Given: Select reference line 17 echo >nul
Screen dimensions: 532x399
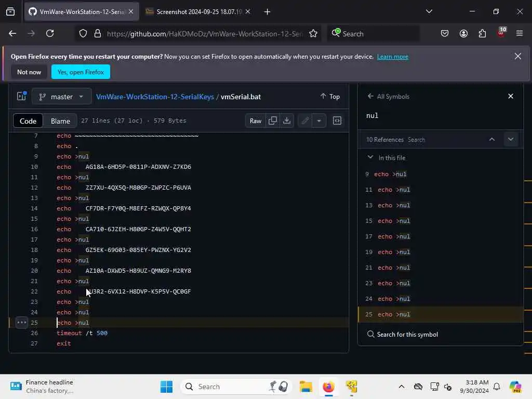Looking at the screenshot, I should tap(441, 236).
